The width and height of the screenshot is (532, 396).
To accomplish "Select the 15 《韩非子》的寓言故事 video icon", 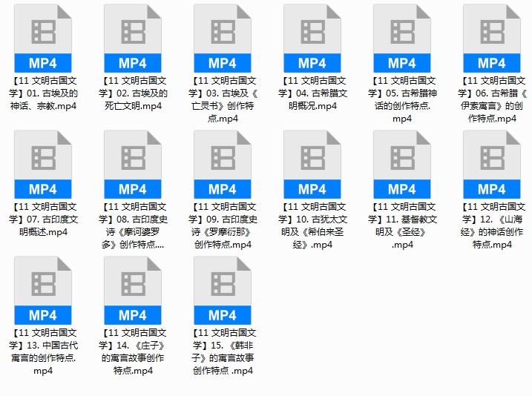I will 223,291.
